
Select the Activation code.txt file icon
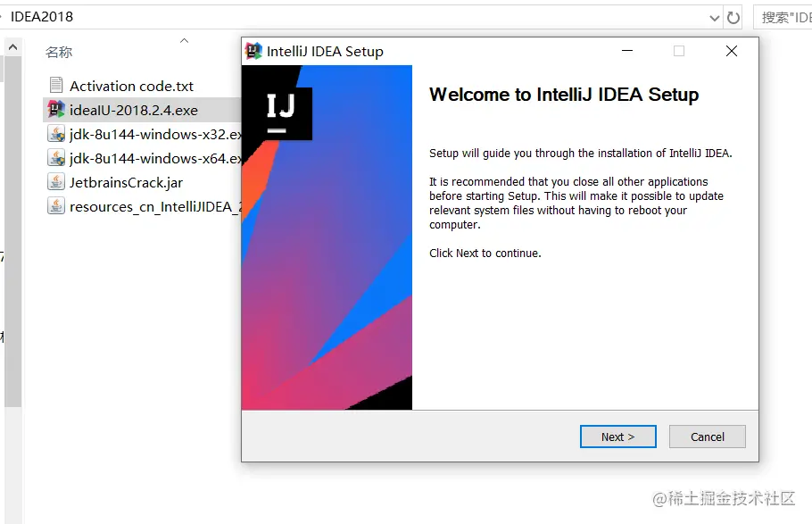tap(56, 86)
